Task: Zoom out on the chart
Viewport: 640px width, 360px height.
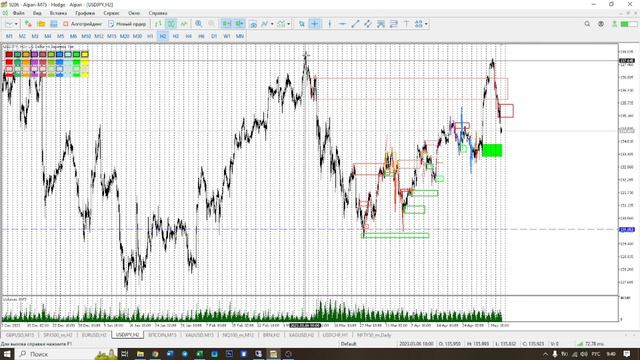Action: pyautogui.click(x=211, y=24)
